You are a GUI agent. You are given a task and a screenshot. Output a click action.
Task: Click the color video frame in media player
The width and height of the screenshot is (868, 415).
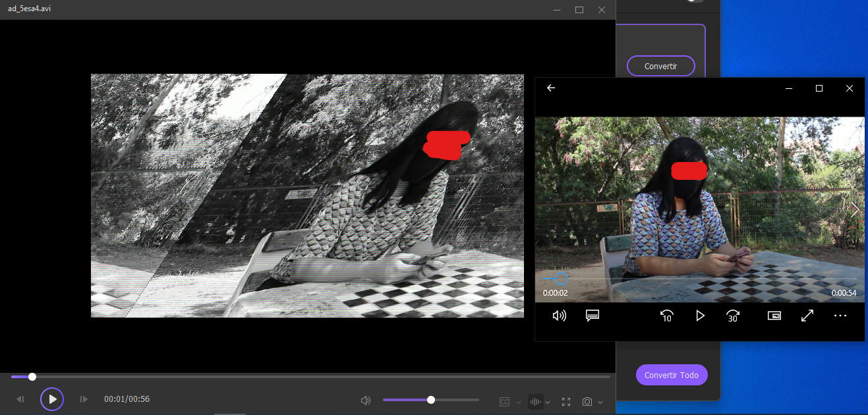click(x=699, y=209)
